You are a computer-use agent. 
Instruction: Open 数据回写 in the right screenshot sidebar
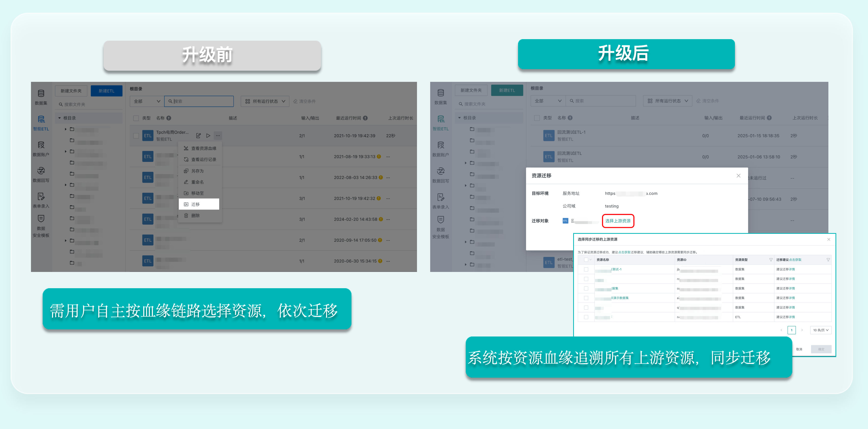441,175
